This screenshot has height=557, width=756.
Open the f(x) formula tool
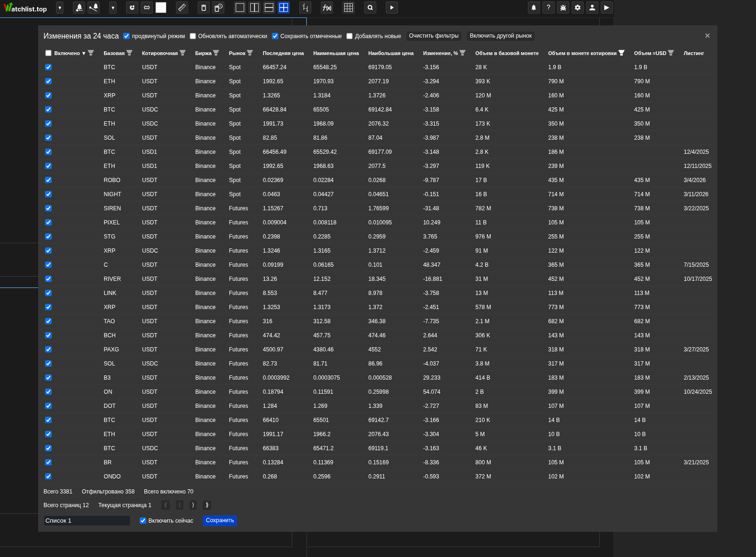coord(326,8)
